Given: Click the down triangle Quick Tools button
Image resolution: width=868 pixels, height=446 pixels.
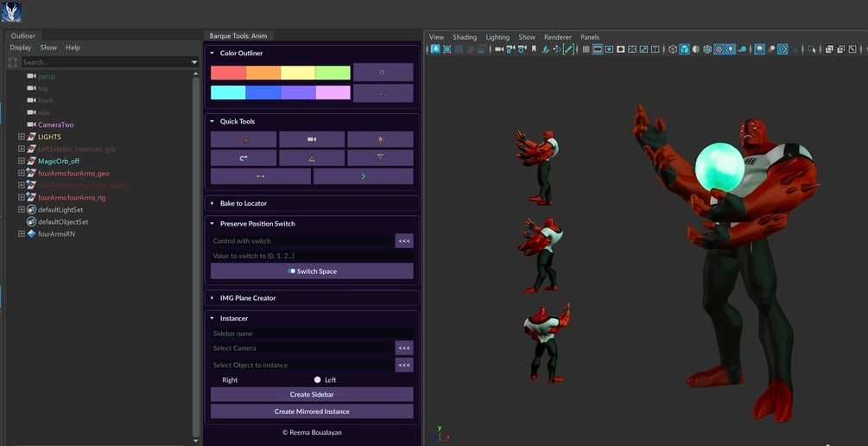Looking at the screenshot, I should coord(380,158).
